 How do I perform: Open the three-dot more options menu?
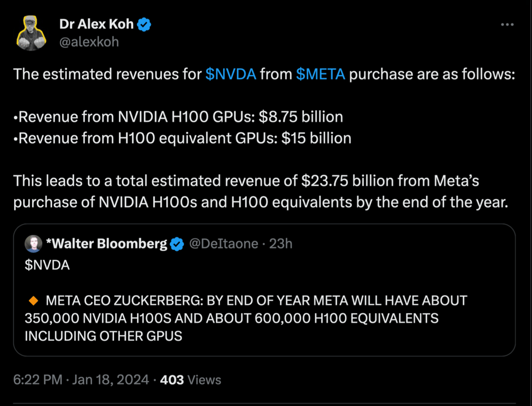coord(507,24)
